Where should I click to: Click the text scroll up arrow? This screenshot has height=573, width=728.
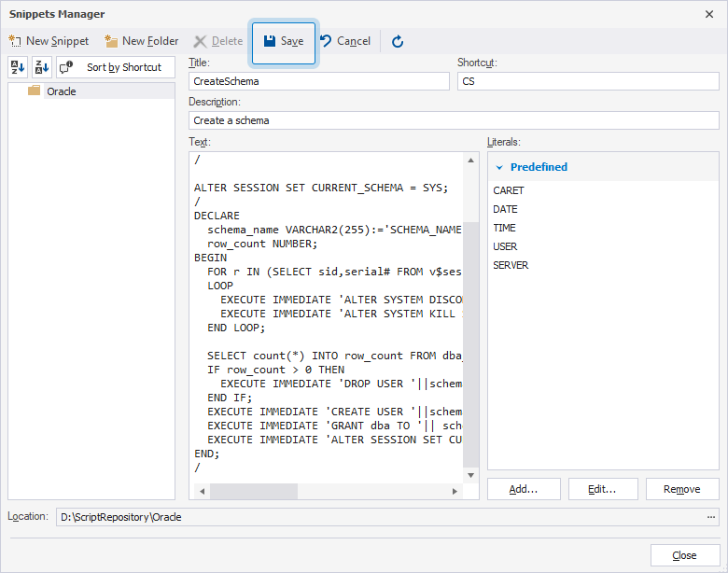470,161
